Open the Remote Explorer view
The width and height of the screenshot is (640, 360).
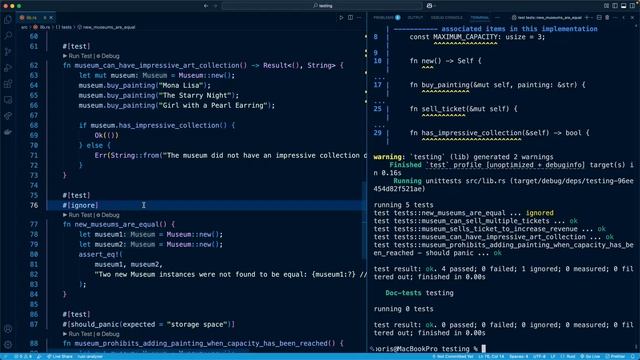point(8,100)
